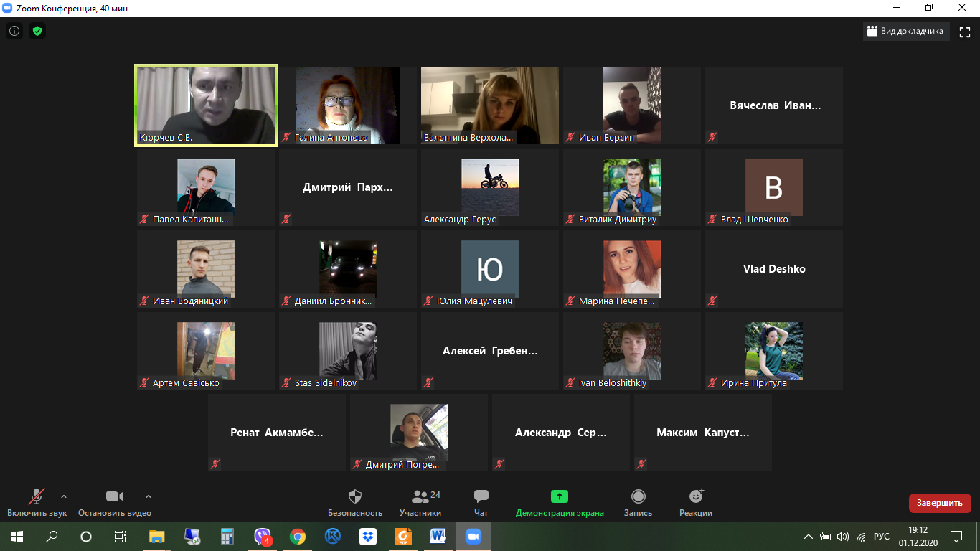The height and width of the screenshot is (551, 980).
Task: Click muted mic icon for Артем Савісько
Action: click(145, 382)
